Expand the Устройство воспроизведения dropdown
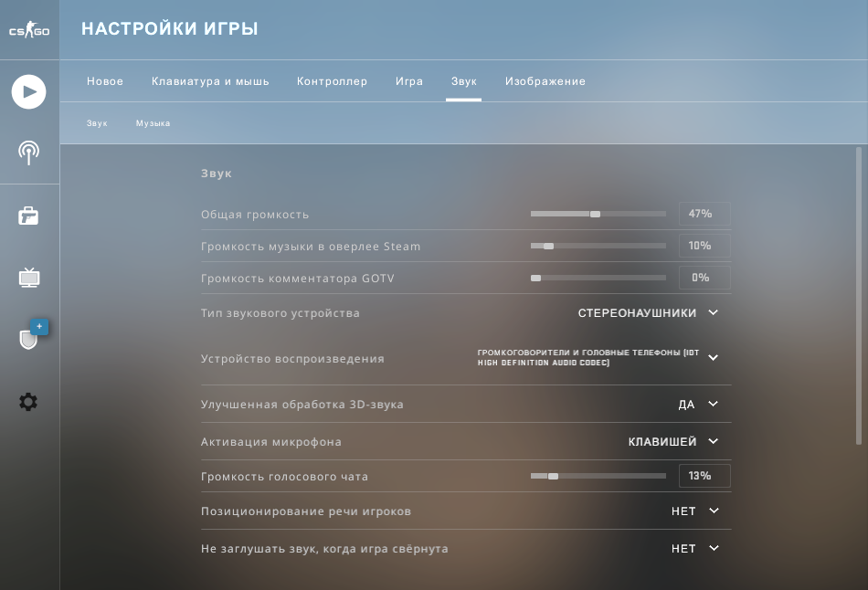Image resolution: width=868 pixels, height=590 pixels. (x=598, y=358)
